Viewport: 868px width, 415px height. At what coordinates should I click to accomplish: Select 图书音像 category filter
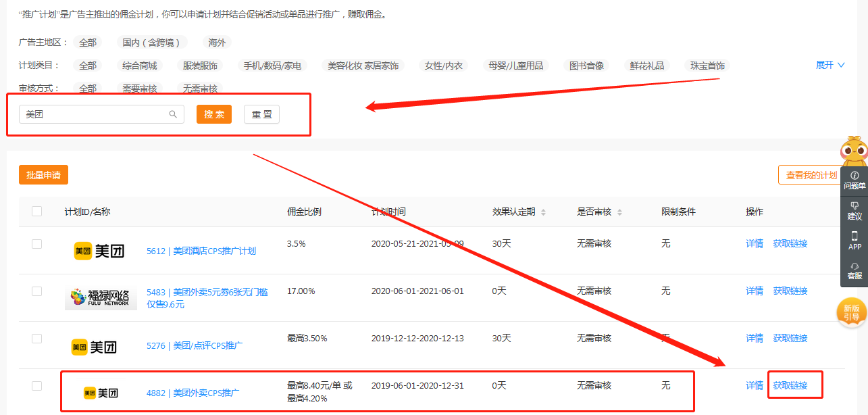[x=587, y=66]
